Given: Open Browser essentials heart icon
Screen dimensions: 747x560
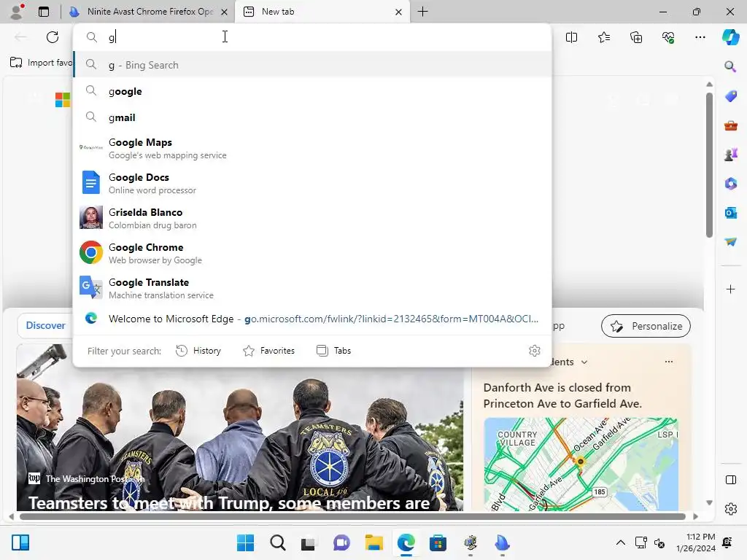Looking at the screenshot, I should [x=668, y=37].
